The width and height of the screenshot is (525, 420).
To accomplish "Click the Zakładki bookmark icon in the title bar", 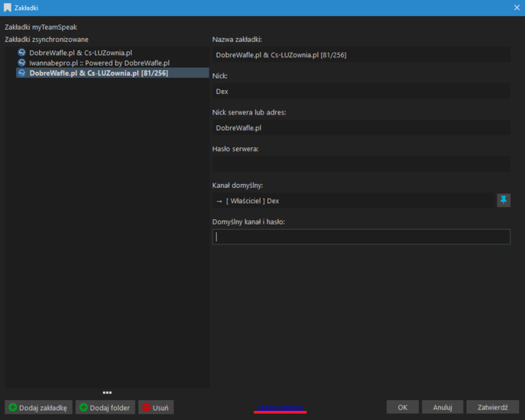I will [x=8, y=8].
